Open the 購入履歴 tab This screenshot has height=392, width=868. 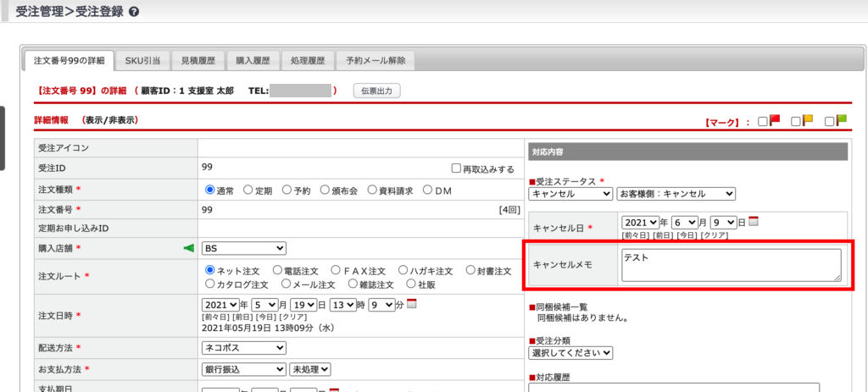(x=253, y=61)
